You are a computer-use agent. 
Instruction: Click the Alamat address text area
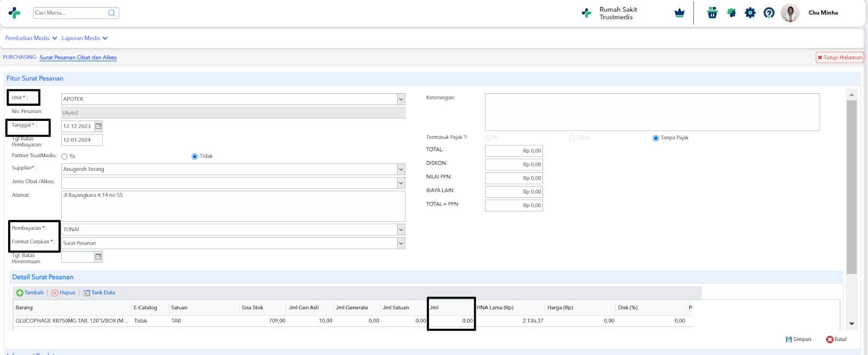tap(233, 206)
